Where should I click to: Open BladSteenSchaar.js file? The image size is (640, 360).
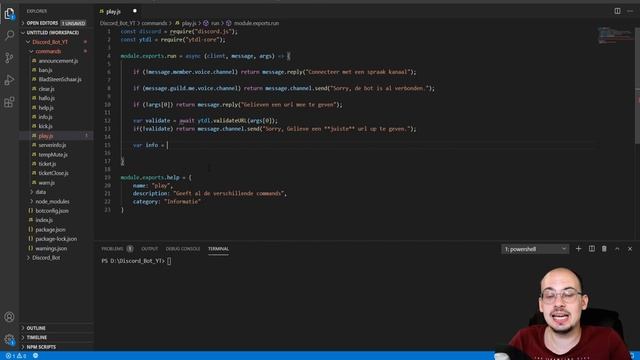60,80
